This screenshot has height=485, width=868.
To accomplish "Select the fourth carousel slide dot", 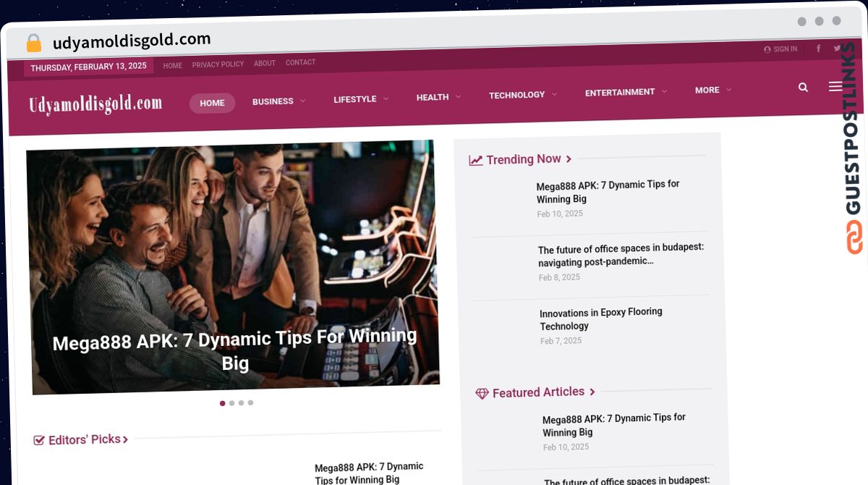I will tap(250, 402).
